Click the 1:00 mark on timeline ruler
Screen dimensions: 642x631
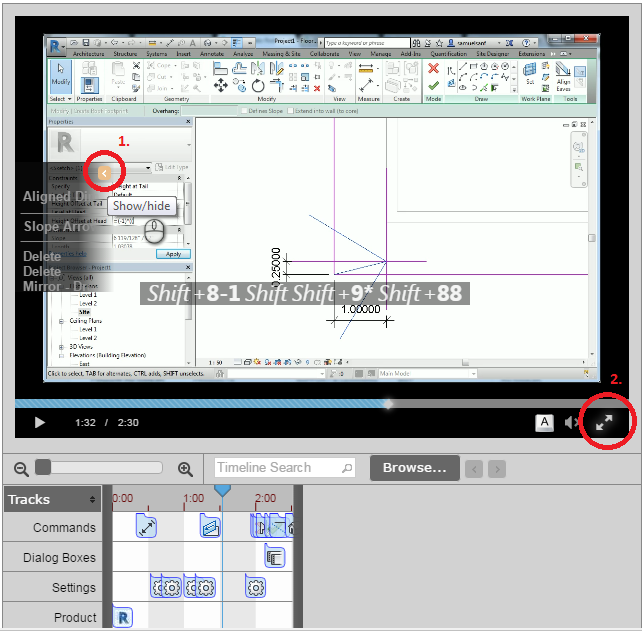[x=193, y=498]
